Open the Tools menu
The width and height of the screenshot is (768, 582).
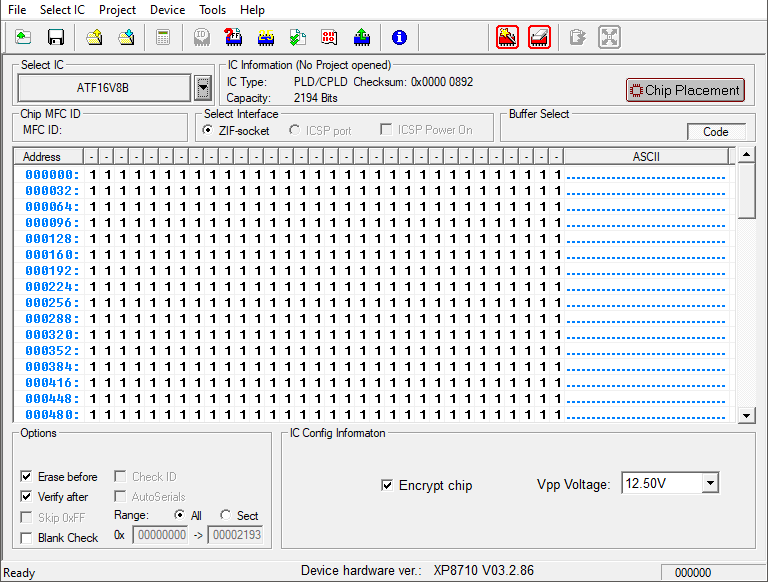[212, 9]
